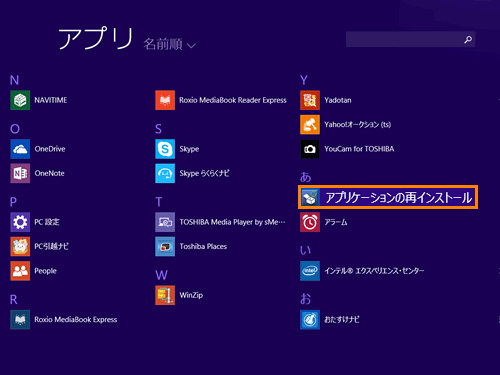The height and width of the screenshot is (375, 500).
Task: Click the OneNote label text
Action: pyautogui.click(x=49, y=173)
